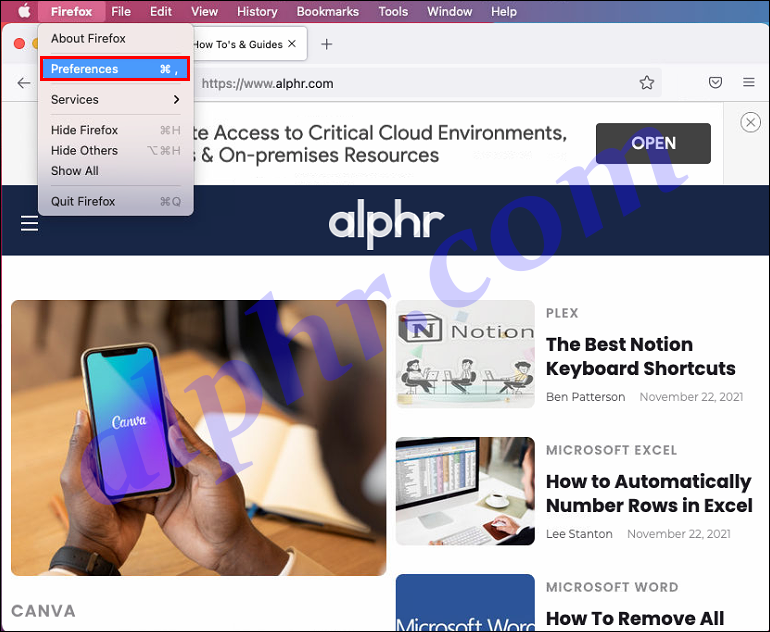The height and width of the screenshot is (632, 770).
Task: Expand the Services submenu
Action: coord(116,99)
